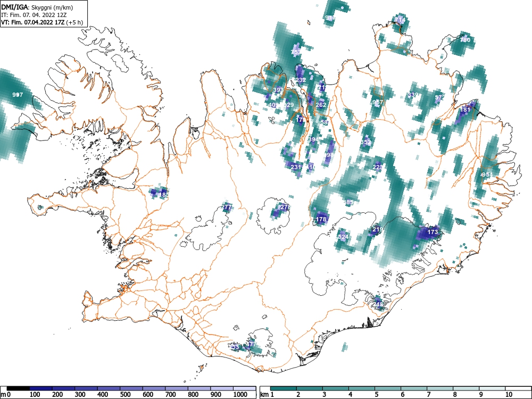Select the pale lilac 900–1000 m legend swatch

point(222,388)
